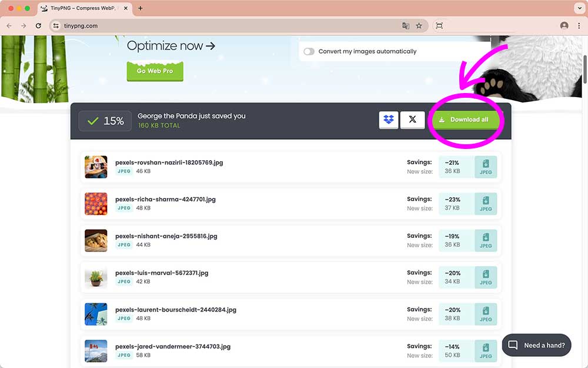Click George the Panda just saved you text

[192, 116]
